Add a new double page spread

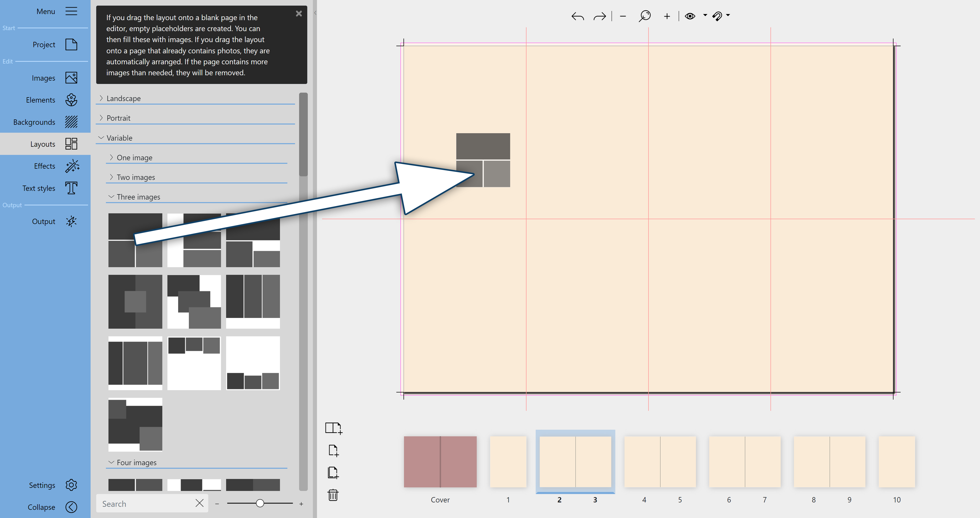334,428
